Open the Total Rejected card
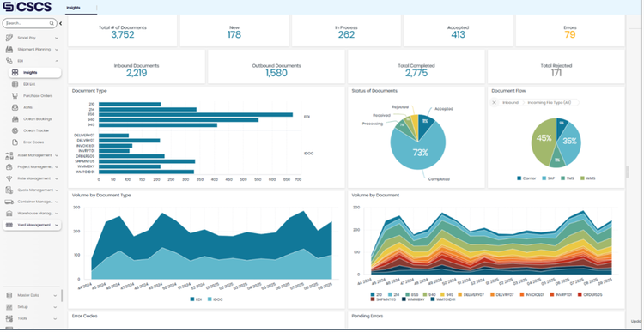Viewport: 644px width, 332px height. (556, 67)
